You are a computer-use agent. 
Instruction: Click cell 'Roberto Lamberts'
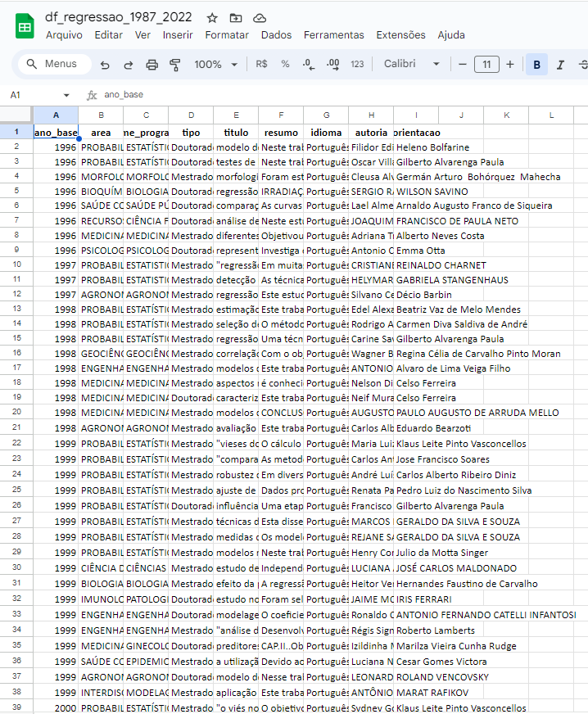pos(436,630)
